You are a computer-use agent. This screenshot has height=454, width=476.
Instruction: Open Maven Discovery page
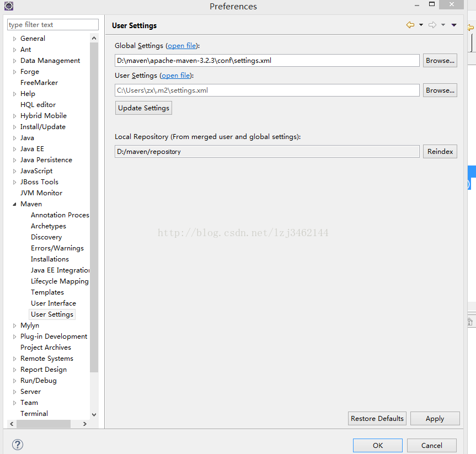[46, 237]
